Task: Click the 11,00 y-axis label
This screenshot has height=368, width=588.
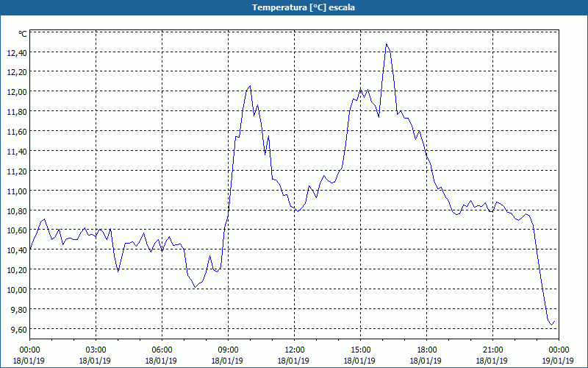Action: [x=17, y=191]
